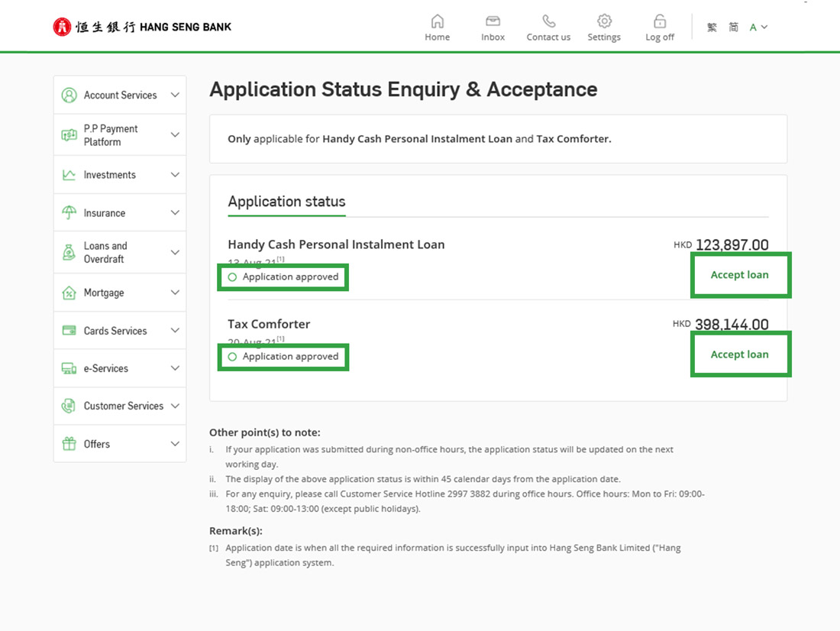The width and height of the screenshot is (840, 631).
Task: Click the Customer Service Hotline enquiry note
Action: [x=465, y=501]
